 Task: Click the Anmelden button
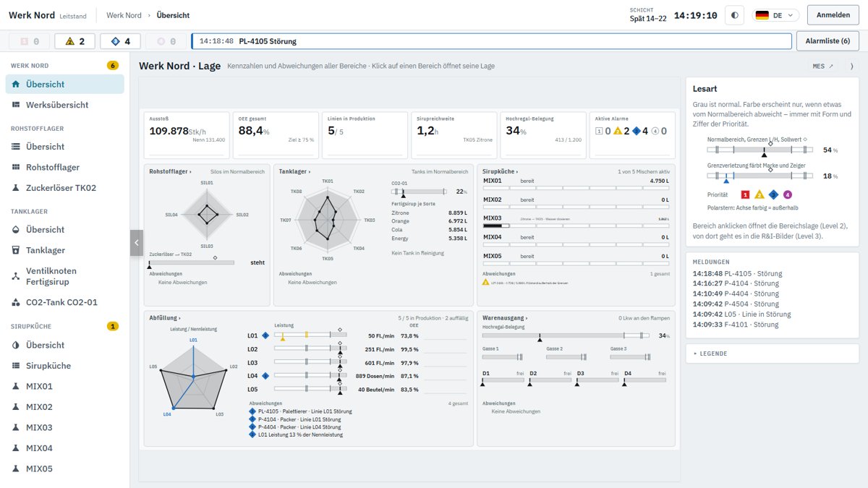tap(833, 15)
